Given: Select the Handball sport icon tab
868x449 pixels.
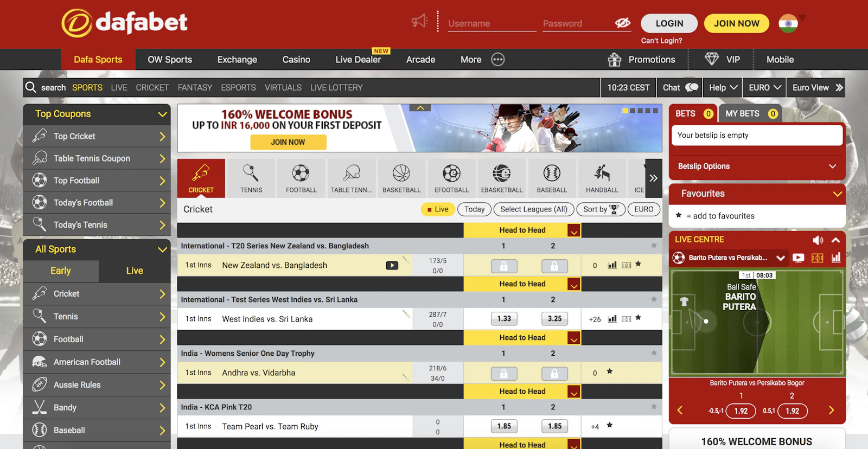Looking at the screenshot, I should click(602, 178).
